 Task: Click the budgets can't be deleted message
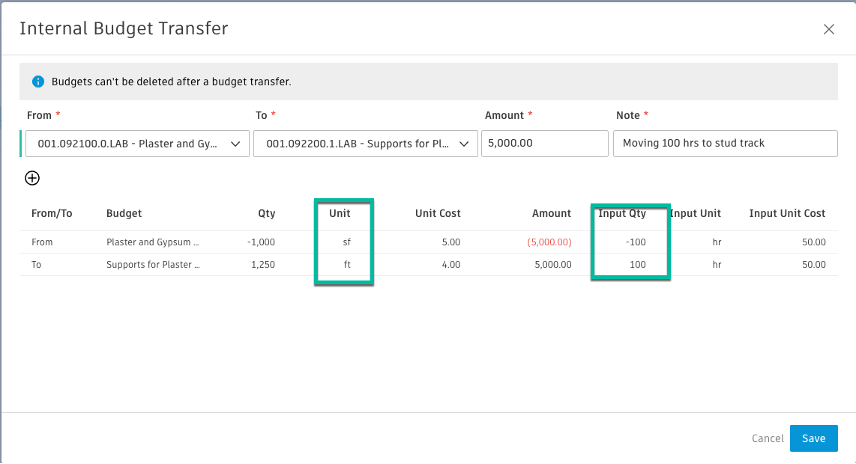(x=171, y=82)
